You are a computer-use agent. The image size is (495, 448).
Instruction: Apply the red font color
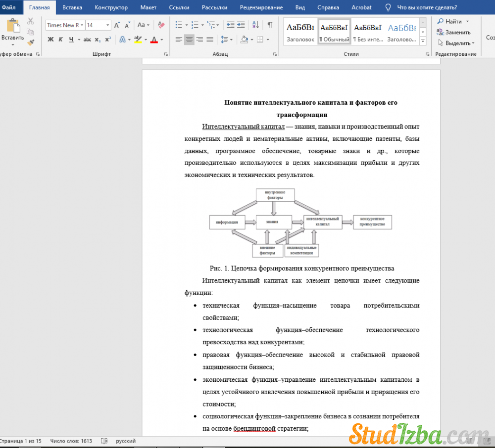tap(154, 40)
